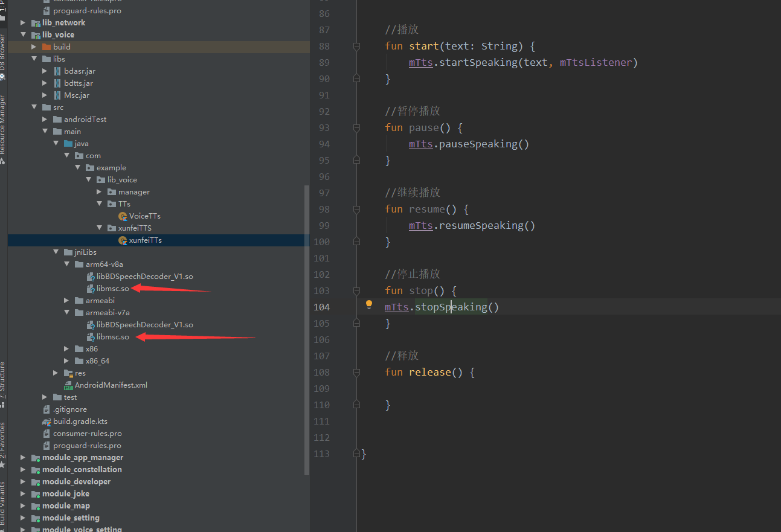The image size is (781, 532).
Task: Click the intention light bulb on line 104
Action: coord(369,305)
